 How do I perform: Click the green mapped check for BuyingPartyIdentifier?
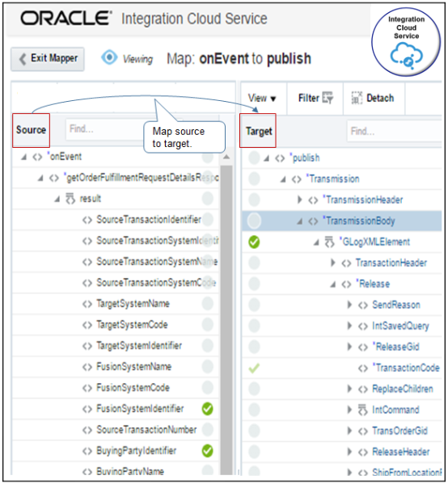pos(207,451)
